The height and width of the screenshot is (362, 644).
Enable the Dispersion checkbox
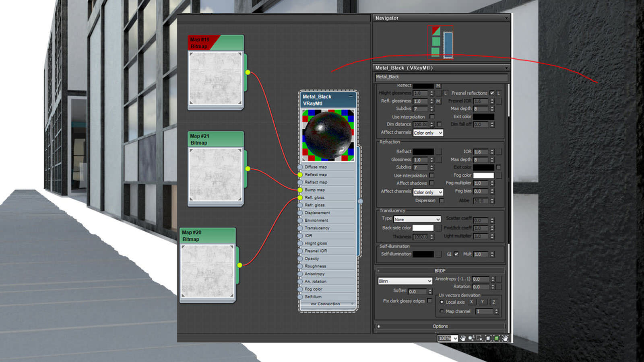(442, 200)
